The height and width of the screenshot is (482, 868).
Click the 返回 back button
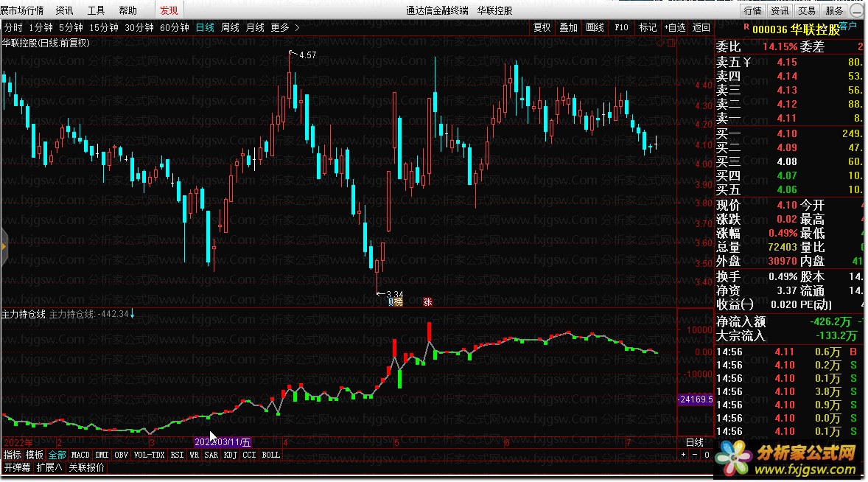coord(701,27)
